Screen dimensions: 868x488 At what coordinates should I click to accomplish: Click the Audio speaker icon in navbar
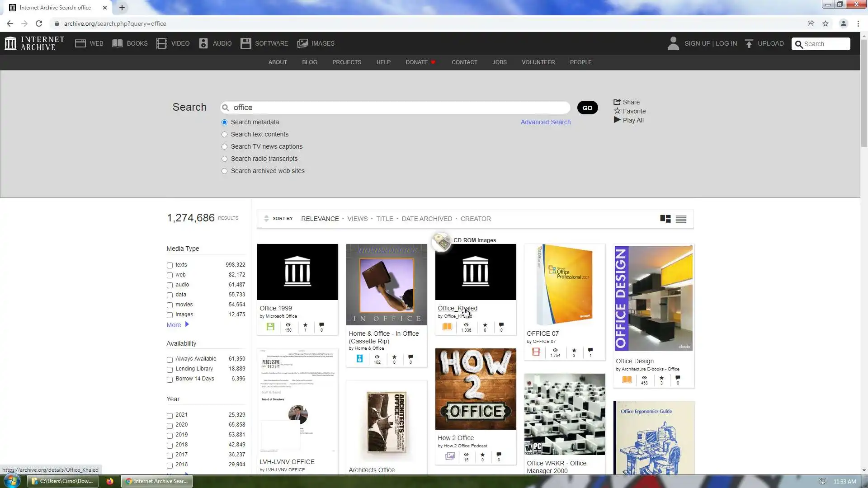click(203, 43)
